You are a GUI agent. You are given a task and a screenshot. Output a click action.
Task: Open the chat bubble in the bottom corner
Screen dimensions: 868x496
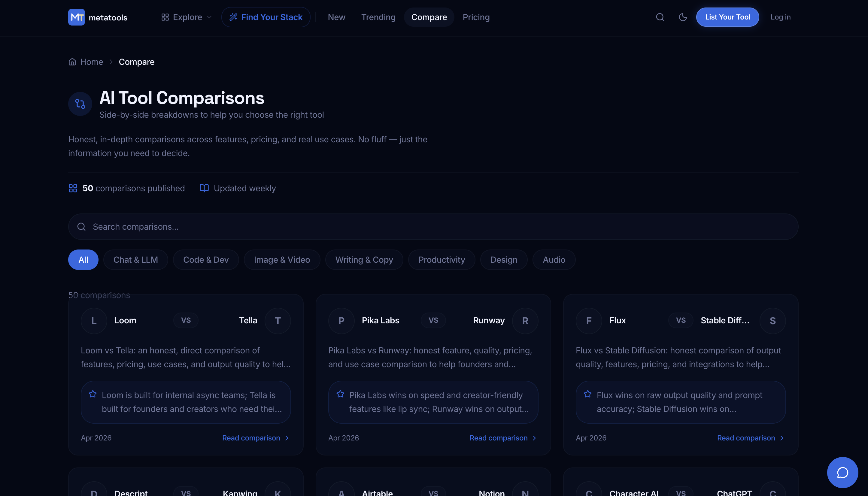coord(842,473)
